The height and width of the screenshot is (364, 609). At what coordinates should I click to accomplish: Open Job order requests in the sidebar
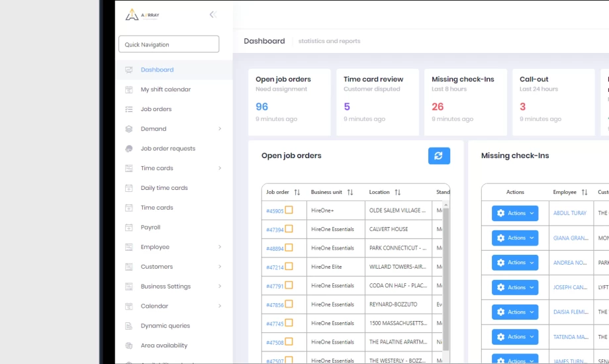[167, 148]
